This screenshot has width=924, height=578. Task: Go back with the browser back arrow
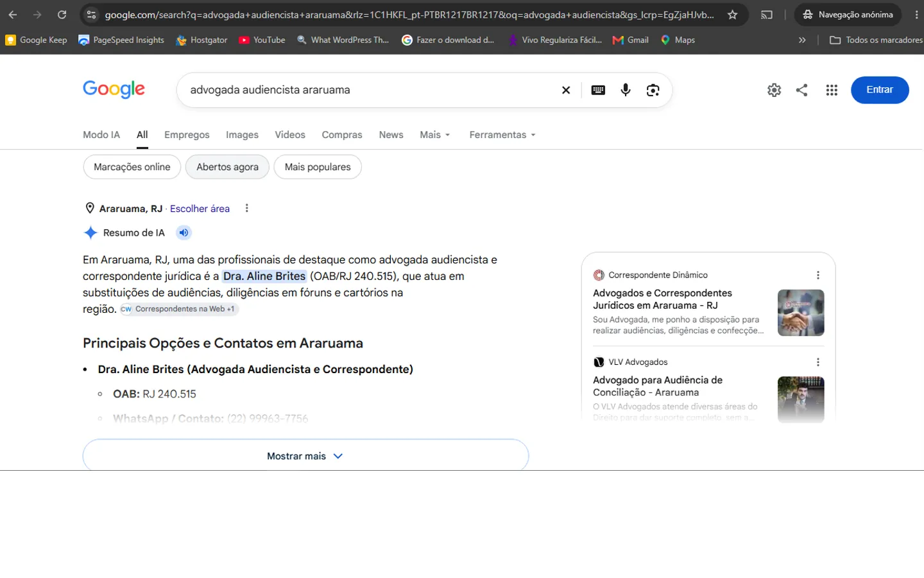13,15
